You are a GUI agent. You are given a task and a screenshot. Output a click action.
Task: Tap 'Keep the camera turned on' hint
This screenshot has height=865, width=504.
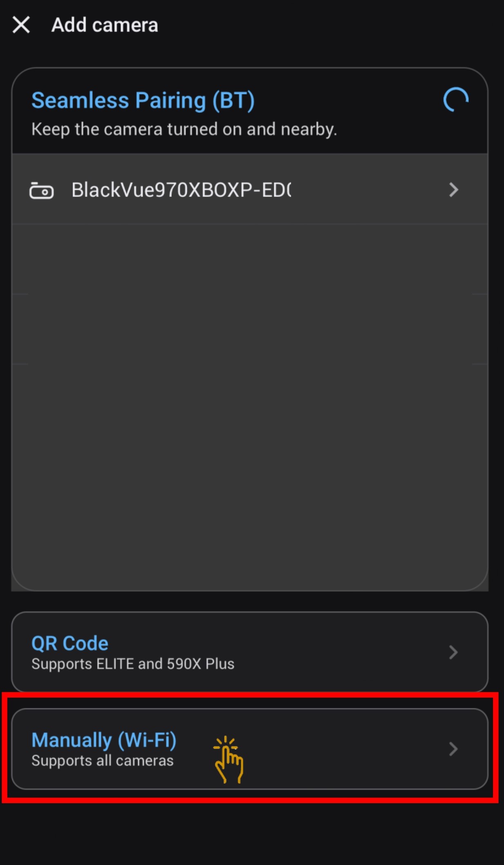[x=184, y=129]
